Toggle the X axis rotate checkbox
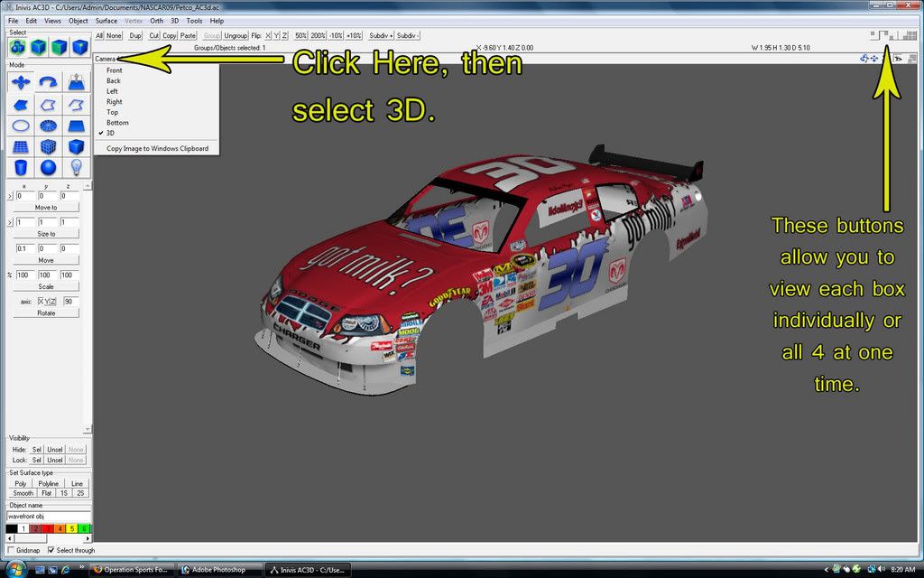This screenshot has width=924, height=578. click(x=41, y=301)
